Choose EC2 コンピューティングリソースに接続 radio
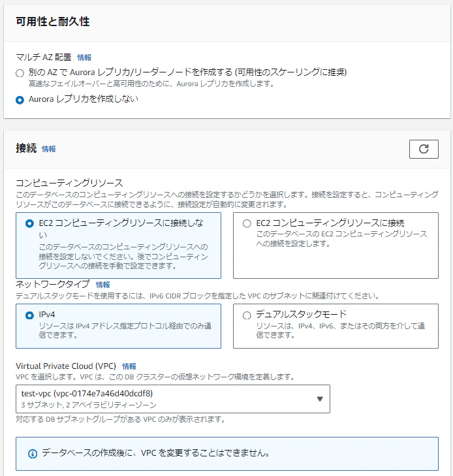Image resolution: width=453 pixels, height=476 pixels. coord(247,224)
